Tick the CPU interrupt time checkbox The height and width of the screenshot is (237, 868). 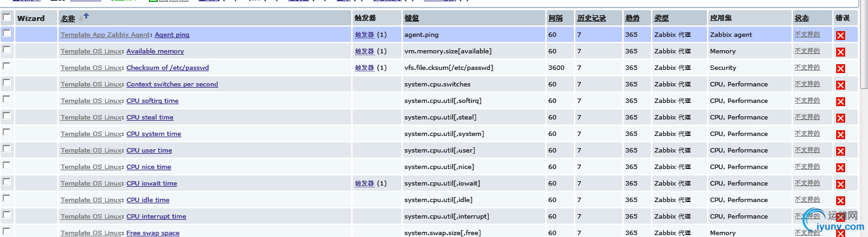click(x=6, y=215)
